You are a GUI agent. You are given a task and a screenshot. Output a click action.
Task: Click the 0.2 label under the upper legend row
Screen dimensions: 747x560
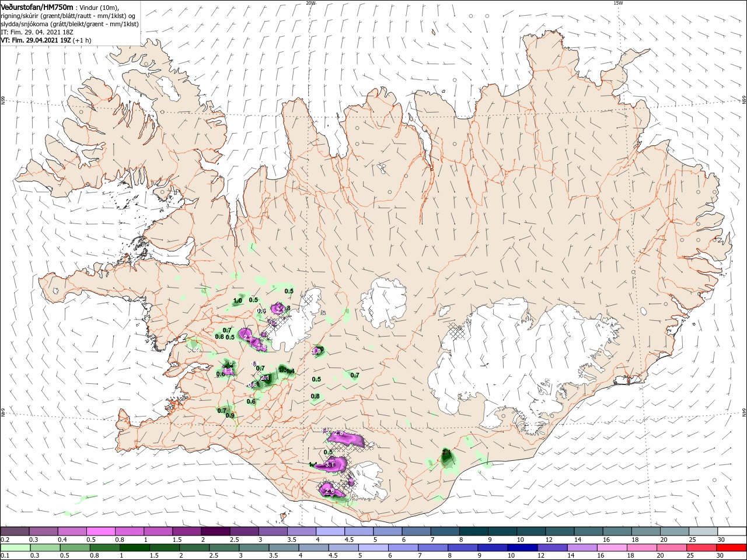[4, 540]
